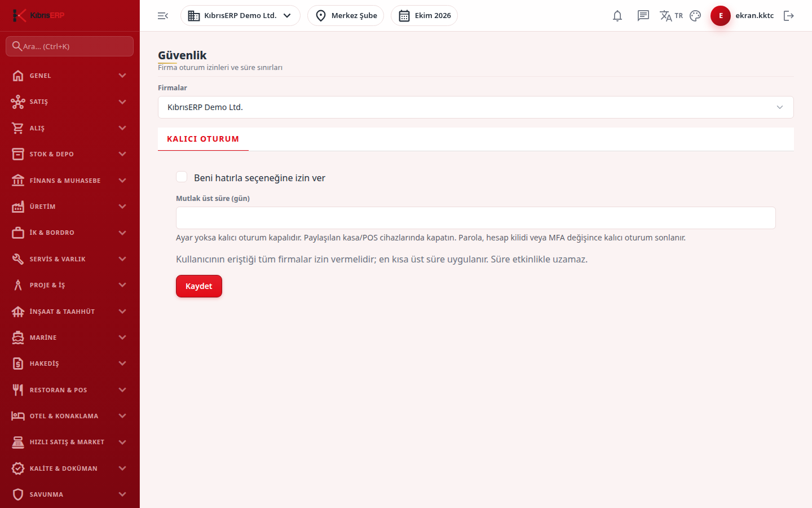Open the theme palette icon
The width and height of the screenshot is (812, 508).
[695, 16]
